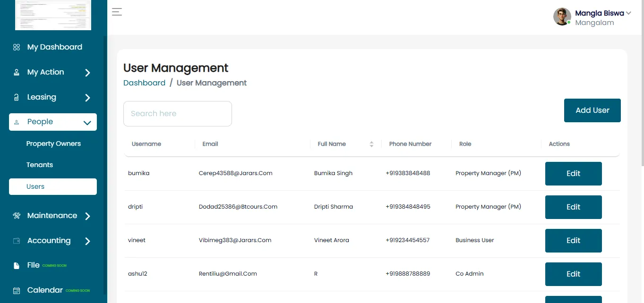Click the My Dashboard grid icon

(17, 47)
